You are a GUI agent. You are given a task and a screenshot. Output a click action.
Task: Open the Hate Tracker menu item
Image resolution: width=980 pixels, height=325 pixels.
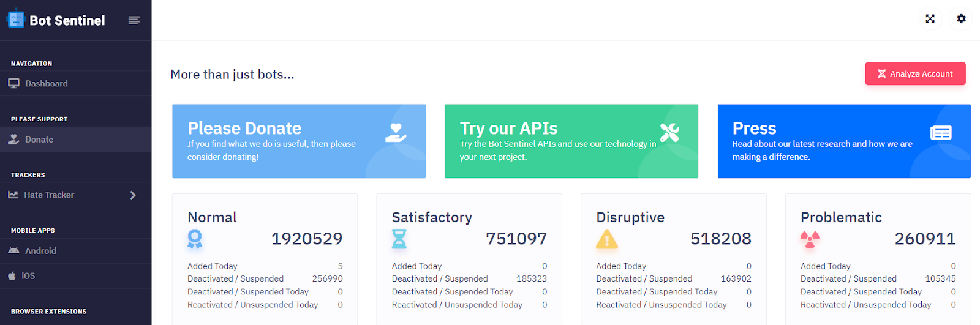point(75,195)
